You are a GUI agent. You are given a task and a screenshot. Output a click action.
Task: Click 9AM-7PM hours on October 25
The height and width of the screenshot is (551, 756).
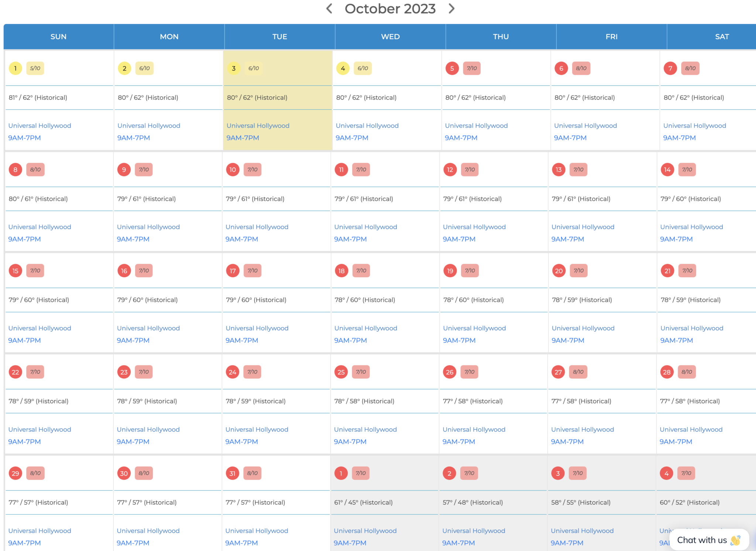click(x=350, y=441)
